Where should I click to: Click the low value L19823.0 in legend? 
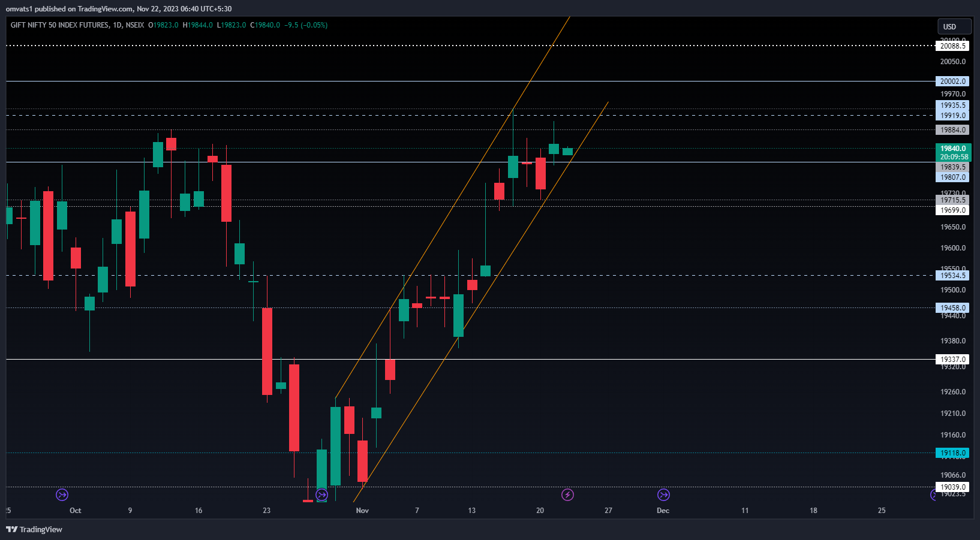pos(232,25)
